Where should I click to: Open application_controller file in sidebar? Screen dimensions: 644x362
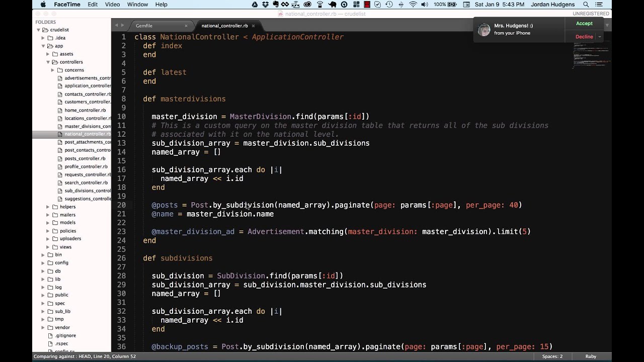point(88,86)
